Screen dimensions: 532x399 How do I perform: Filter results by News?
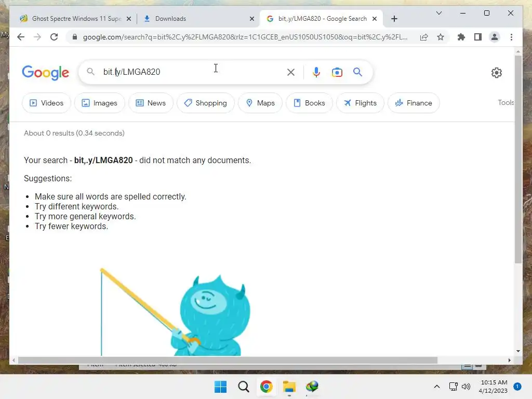pyautogui.click(x=151, y=103)
